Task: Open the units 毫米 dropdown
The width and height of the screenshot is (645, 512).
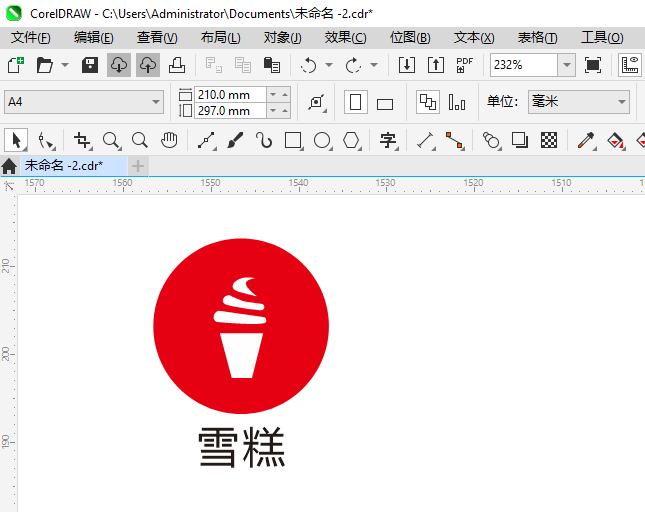Action: click(x=579, y=102)
